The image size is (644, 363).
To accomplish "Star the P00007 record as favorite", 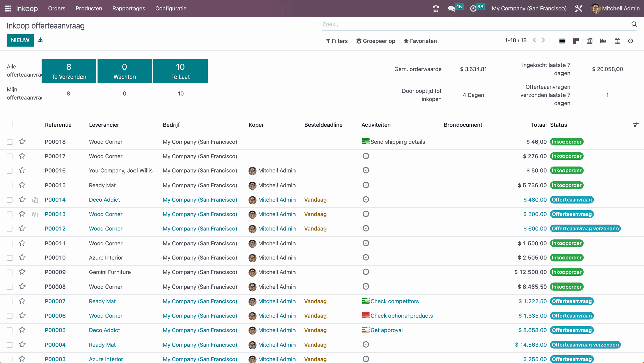I will (22, 301).
